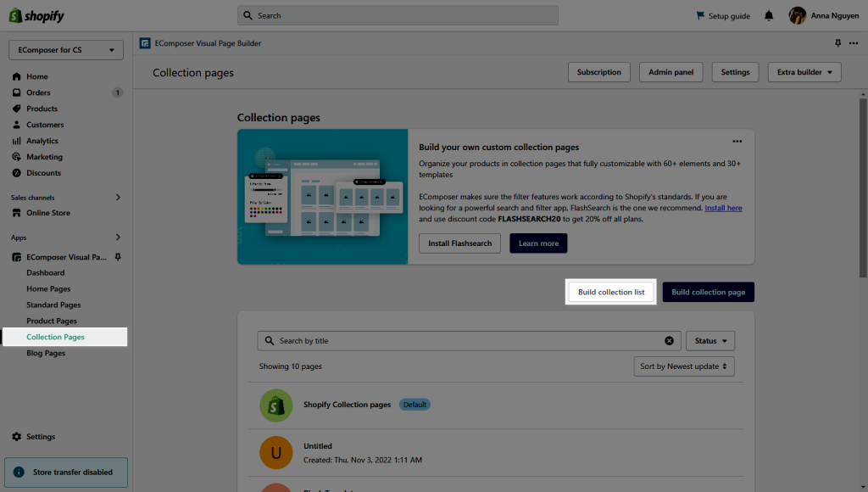Open the Admin panel
868x492 pixels.
pyautogui.click(x=671, y=72)
